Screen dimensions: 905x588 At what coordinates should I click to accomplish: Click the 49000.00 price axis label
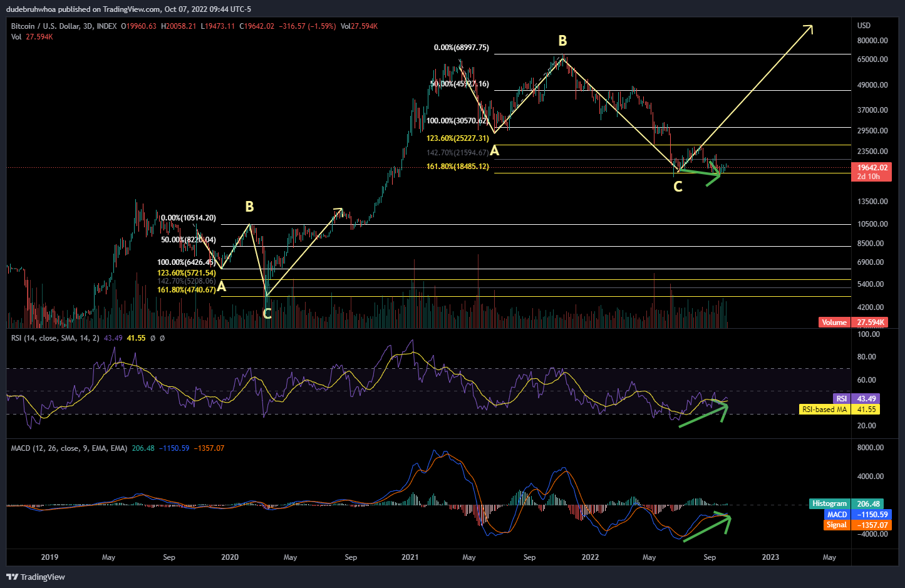(x=872, y=85)
